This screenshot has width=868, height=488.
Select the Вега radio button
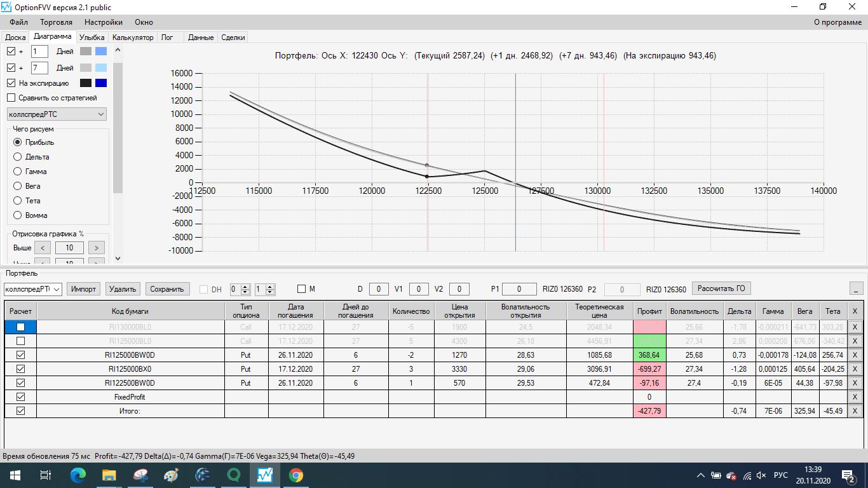coord(17,186)
